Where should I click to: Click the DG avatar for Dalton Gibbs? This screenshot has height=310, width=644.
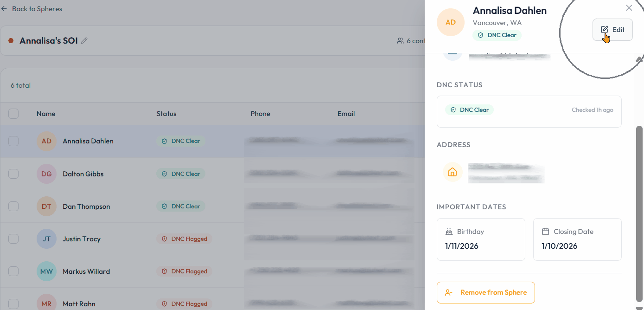point(46,174)
